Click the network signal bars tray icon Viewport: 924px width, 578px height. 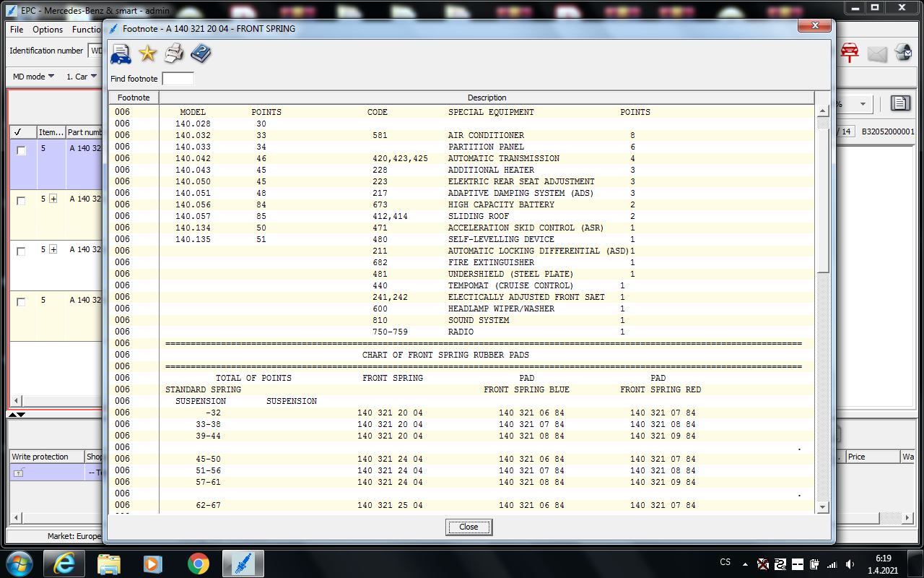(x=832, y=564)
